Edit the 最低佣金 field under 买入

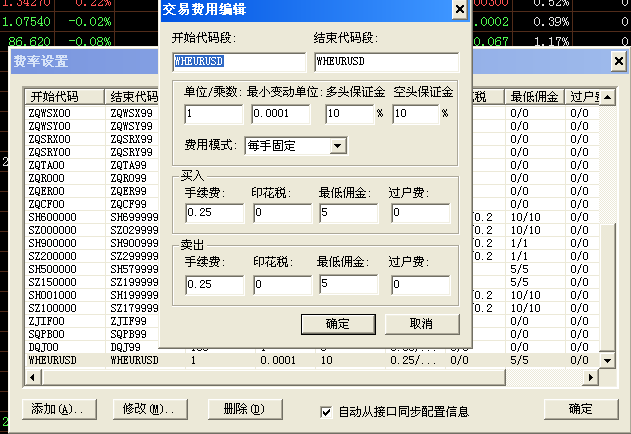point(350,212)
